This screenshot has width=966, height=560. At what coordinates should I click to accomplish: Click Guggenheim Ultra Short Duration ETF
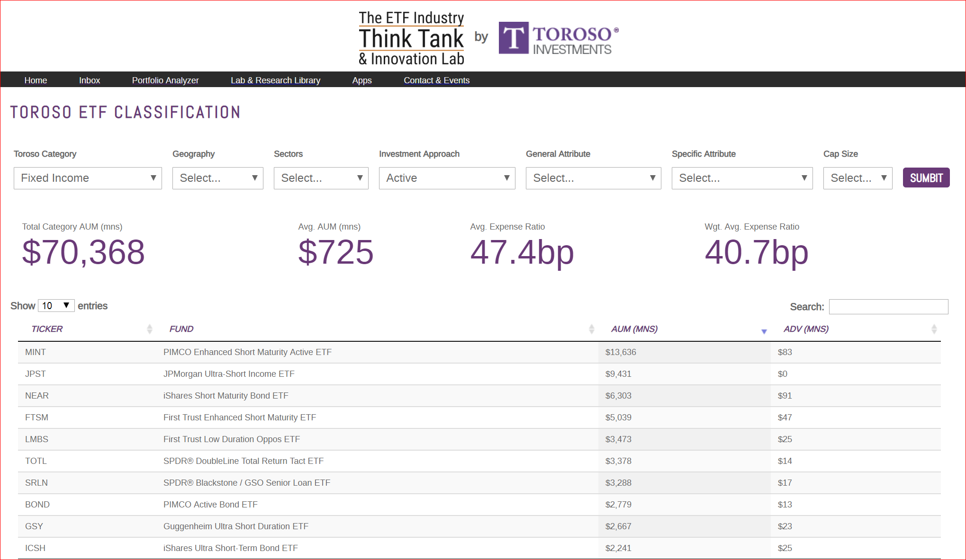[x=236, y=526]
